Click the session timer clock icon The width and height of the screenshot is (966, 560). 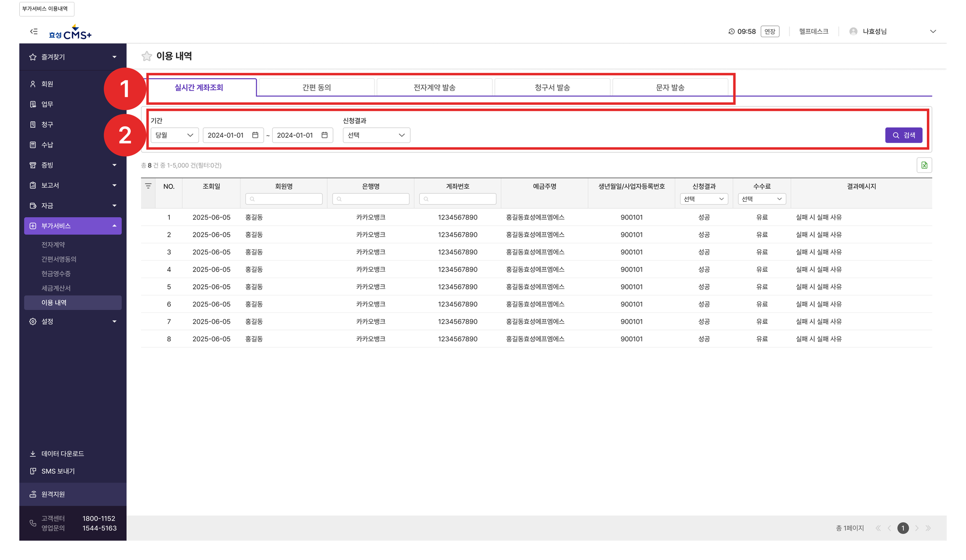(732, 32)
